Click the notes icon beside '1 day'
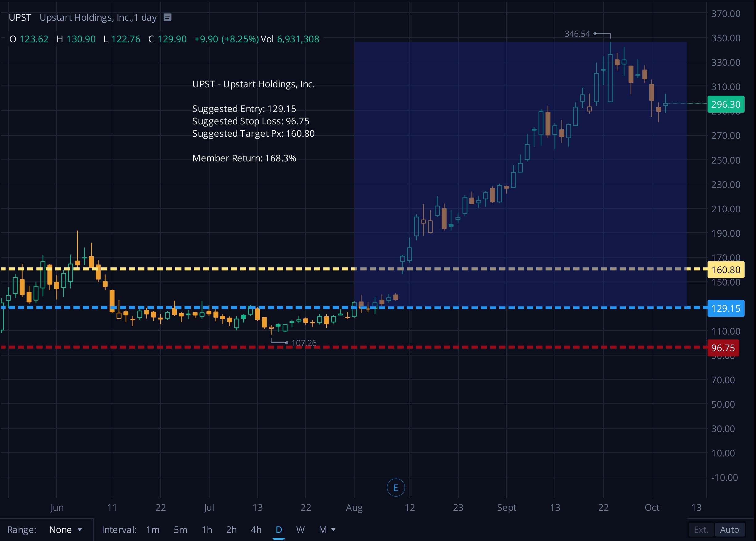The width and height of the screenshot is (756, 541). (168, 17)
